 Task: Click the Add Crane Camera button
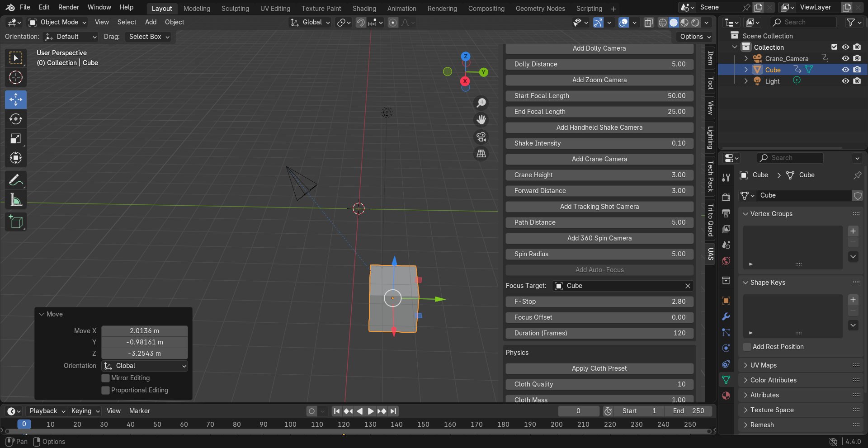tap(599, 159)
